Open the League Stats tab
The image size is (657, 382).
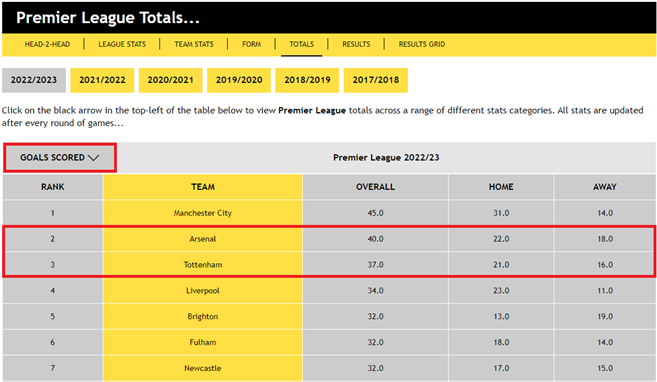coord(122,44)
